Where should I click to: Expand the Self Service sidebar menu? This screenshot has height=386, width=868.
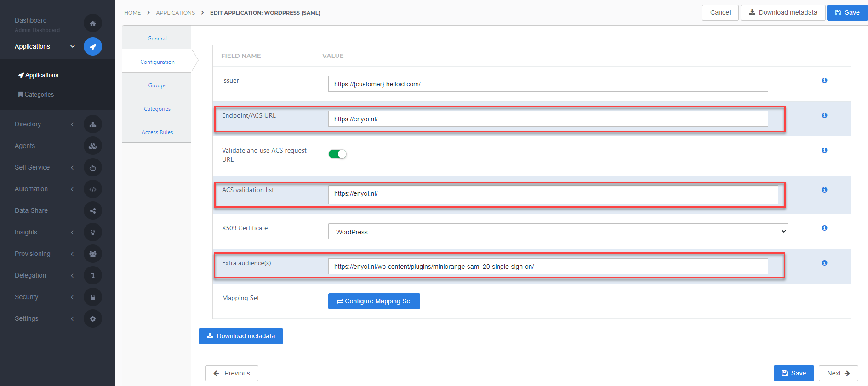click(72, 168)
